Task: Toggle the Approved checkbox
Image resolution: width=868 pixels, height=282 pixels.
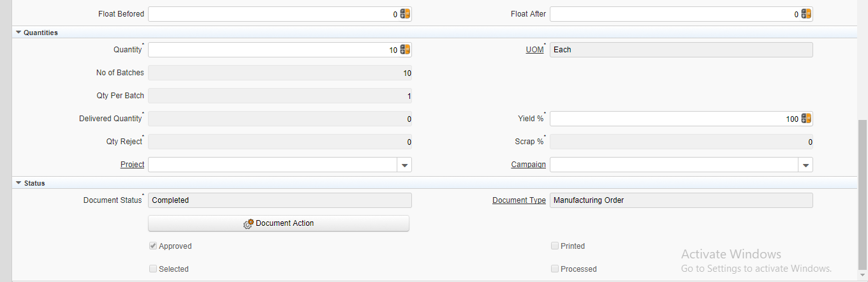Action: coord(153,246)
